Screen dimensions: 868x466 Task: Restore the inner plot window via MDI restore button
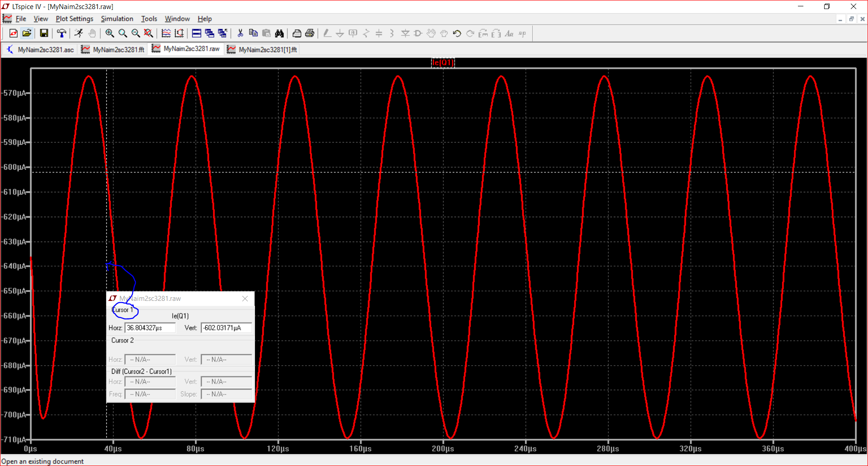coord(851,19)
